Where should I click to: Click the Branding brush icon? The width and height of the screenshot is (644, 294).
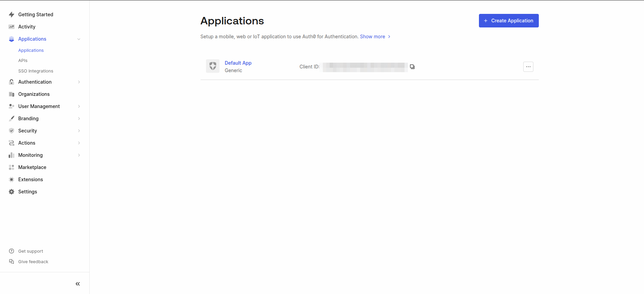click(11, 119)
